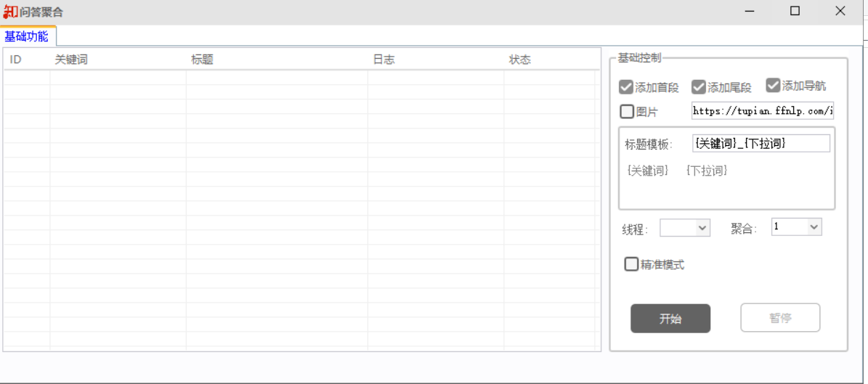Viewport: 868px width, 384px height.
Task: Uncheck the 添加首段 checkbox
Action: coord(626,87)
